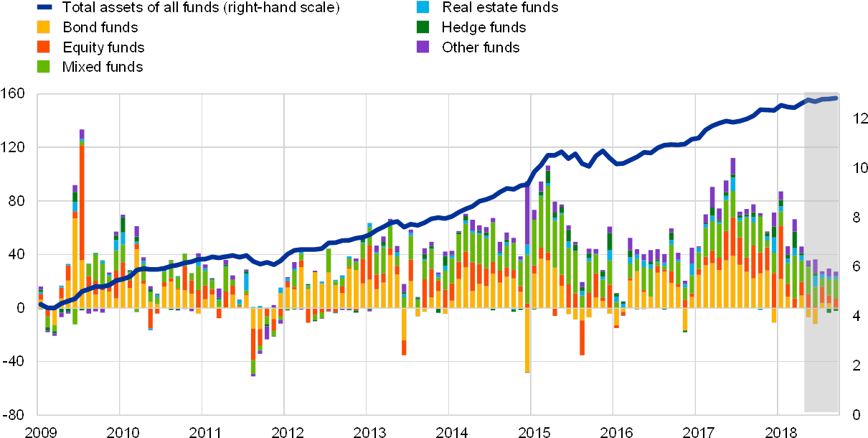This screenshot has width=868, height=438.
Task: Select the 'Other funds' legend label
Action: point(481,48)
